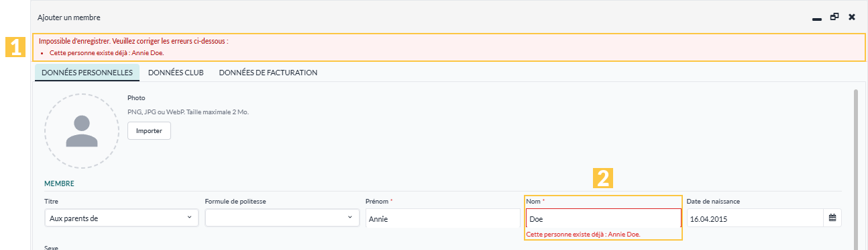Open the date of birth calendar picker
The height and width of the screenshot is (250, 868).
pyautogui.click(x=832, y=218)
